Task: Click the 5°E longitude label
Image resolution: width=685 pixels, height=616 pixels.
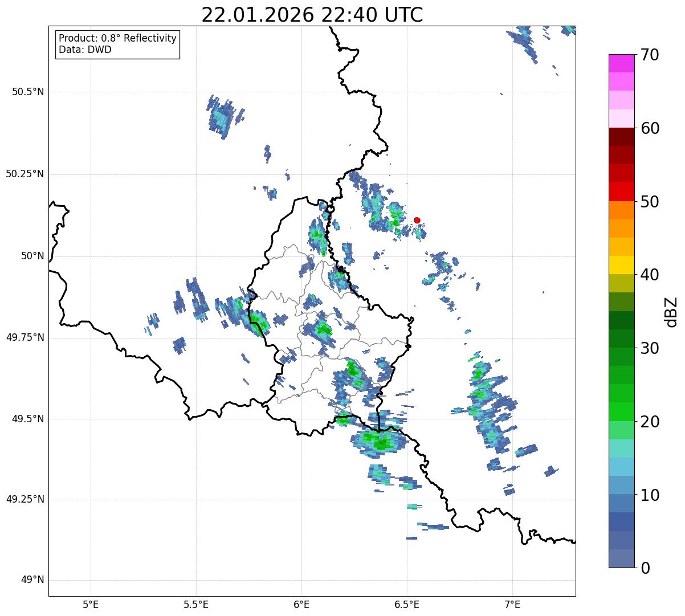Action: [x=91, y=605]
